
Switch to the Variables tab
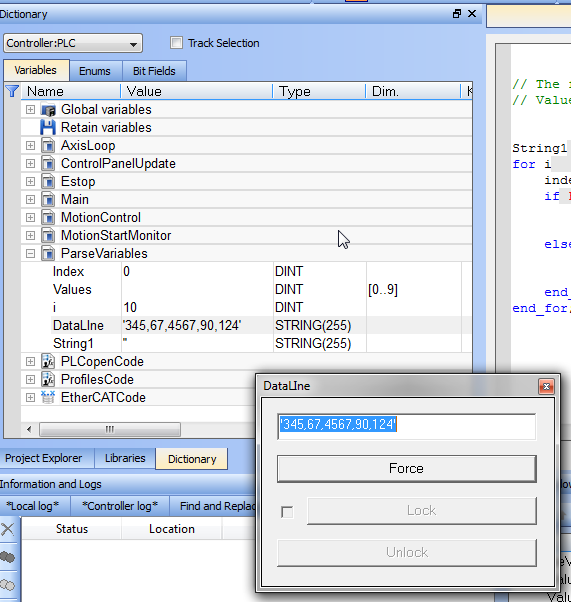[x=36, y=70]
